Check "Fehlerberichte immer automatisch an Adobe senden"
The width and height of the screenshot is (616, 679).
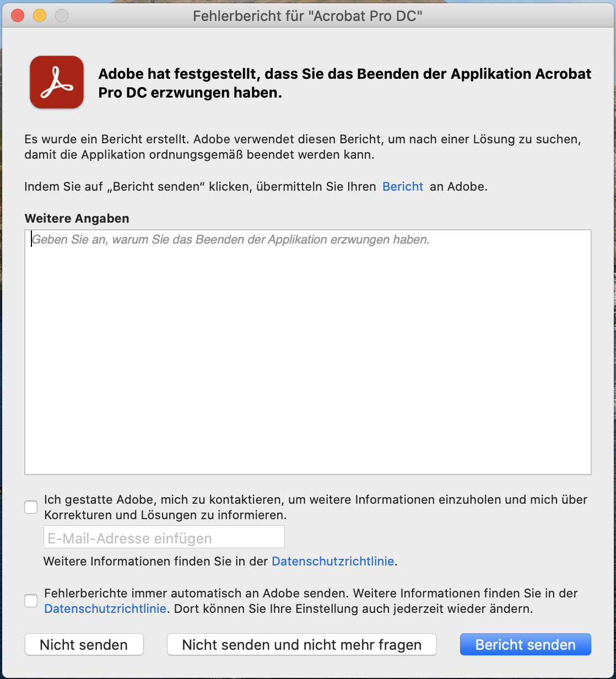pos(30,601)
